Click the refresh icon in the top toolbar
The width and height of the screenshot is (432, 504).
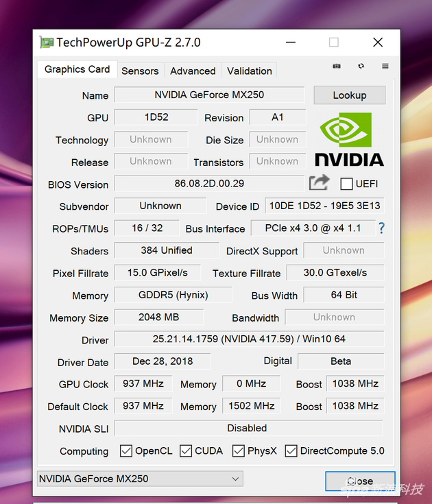click(361, 66)
